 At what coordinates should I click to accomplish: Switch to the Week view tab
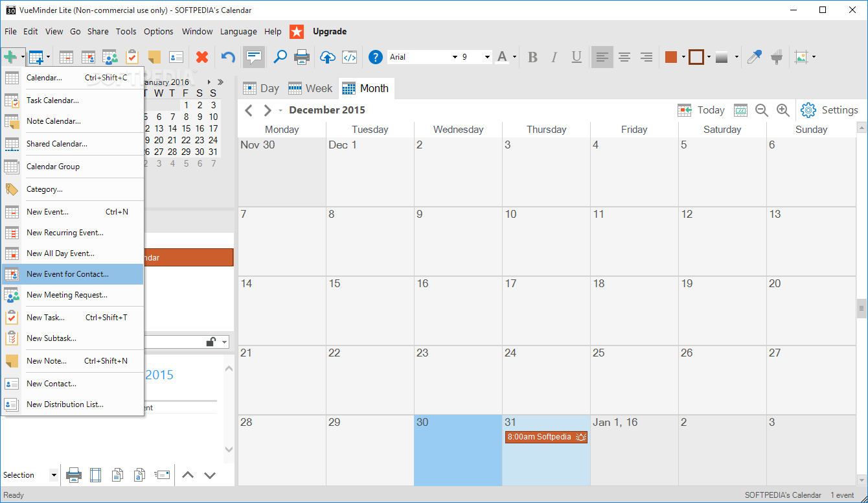(x=310, y=88)
